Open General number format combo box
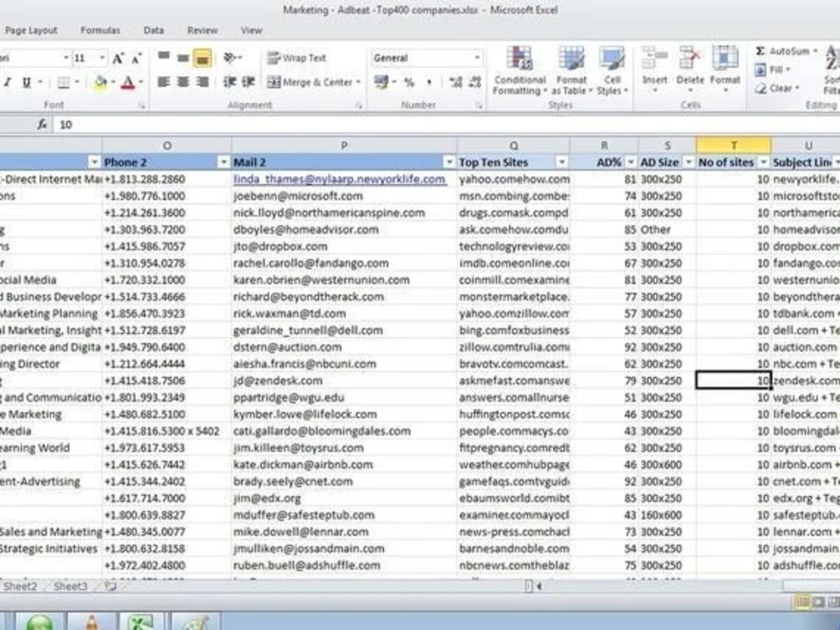The height and width of the screenshot is (630, 840). pyautogui.click(x=427, y=58)
